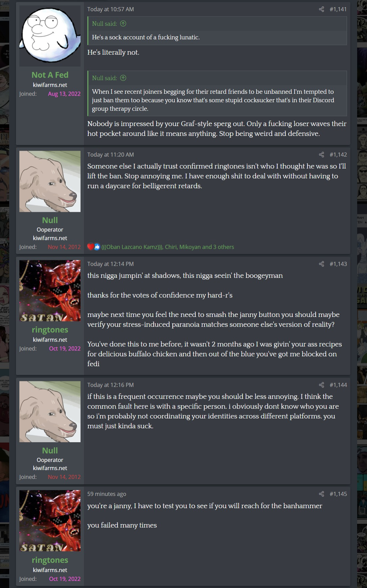The height and width of the screenshot is (588, 367).
Task: Click the heart reaction icon on post #1,142
Action: 90,247
